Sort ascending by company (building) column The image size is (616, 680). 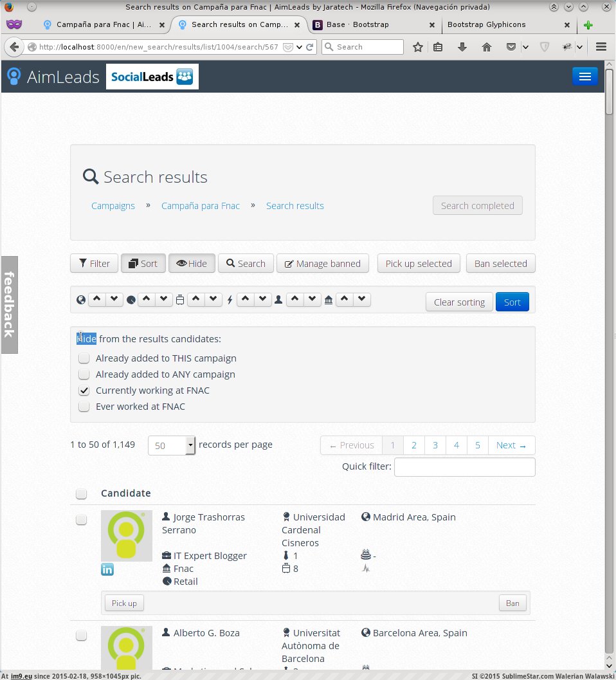345,300
